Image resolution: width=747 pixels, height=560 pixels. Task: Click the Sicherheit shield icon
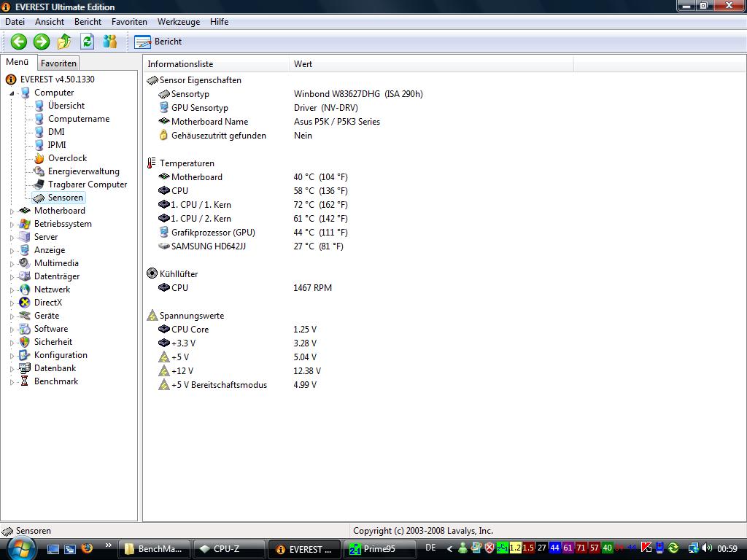click(x=25, y=342)
